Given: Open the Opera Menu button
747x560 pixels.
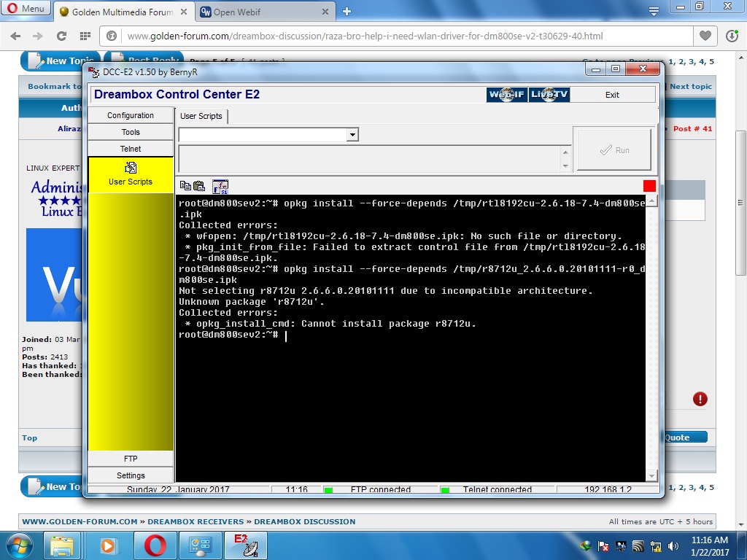Looking at the screenshot, I should click(x=26, y=8).
